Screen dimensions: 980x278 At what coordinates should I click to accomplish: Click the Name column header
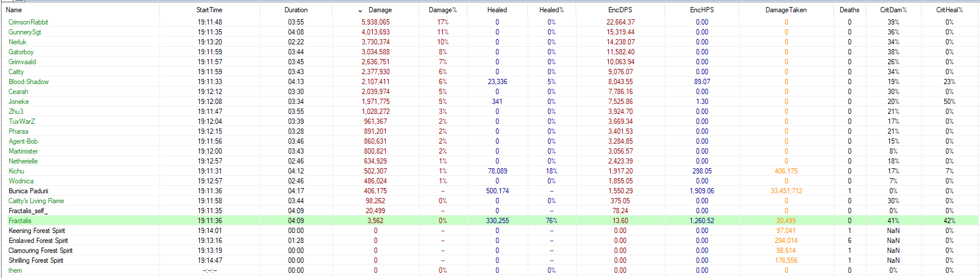(14, 10)
